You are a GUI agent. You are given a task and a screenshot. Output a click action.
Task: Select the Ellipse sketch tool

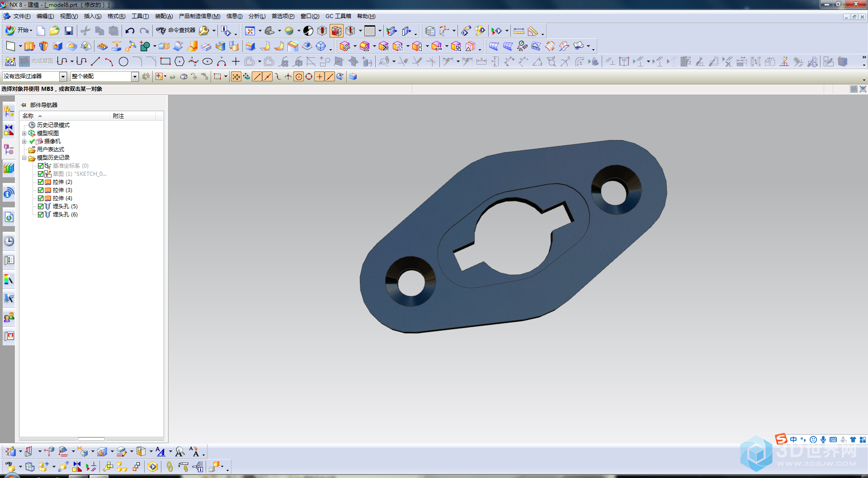click(x=208, y=61)
